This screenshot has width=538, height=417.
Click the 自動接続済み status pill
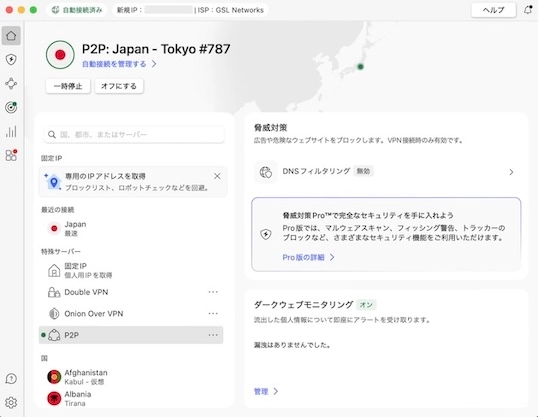tap(77, 10)
